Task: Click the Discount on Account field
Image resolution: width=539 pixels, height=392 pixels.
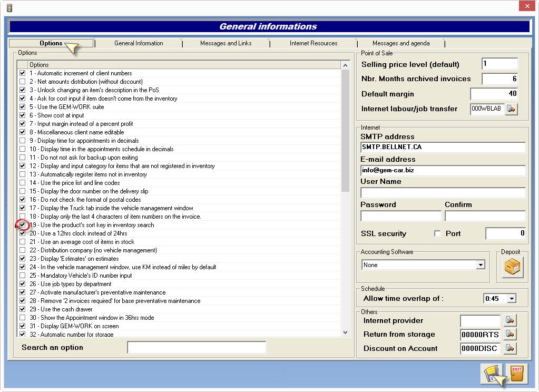Action: pyautogui.click(x=480, y=348)
